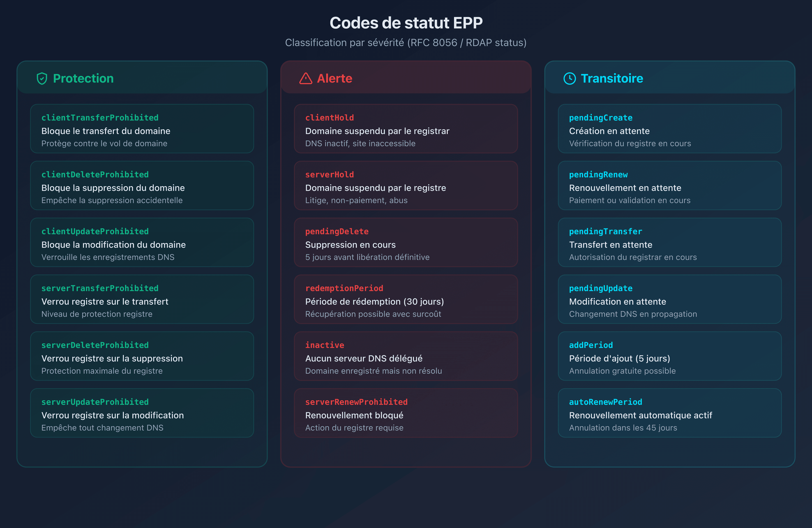Click the pendingCreate status code
812x528 pixels.
pyautogui.click(x=601, y=118)
